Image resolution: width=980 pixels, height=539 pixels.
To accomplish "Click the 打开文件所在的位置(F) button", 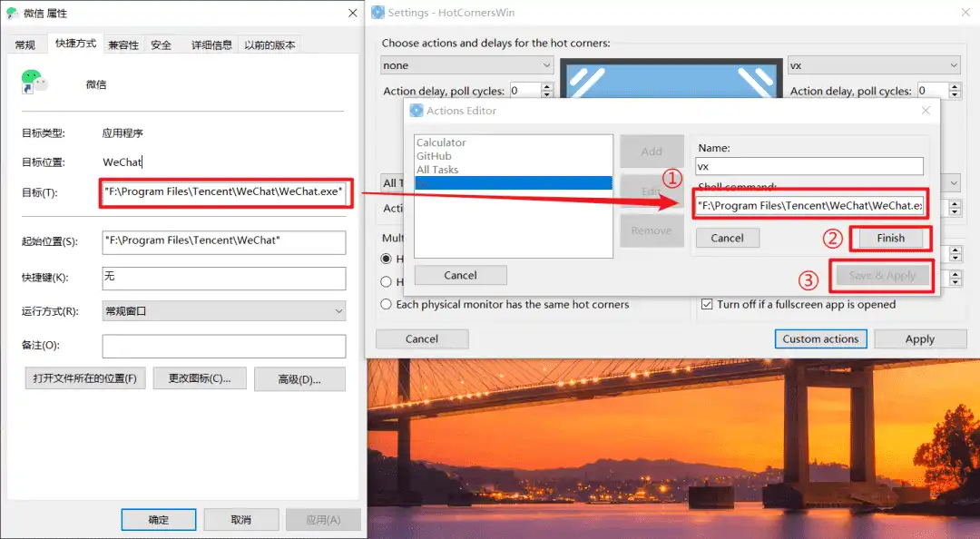I will click(x=85, y=378).
